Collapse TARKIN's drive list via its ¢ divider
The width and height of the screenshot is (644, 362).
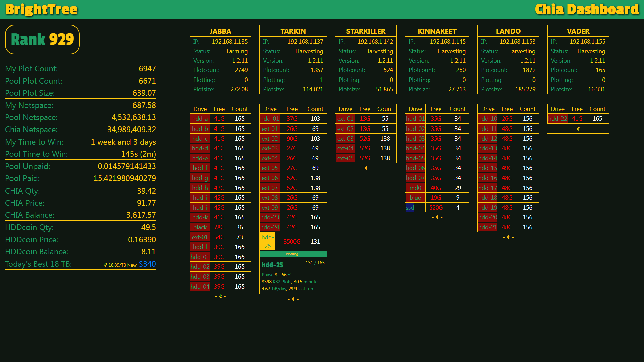coord(293,299)
